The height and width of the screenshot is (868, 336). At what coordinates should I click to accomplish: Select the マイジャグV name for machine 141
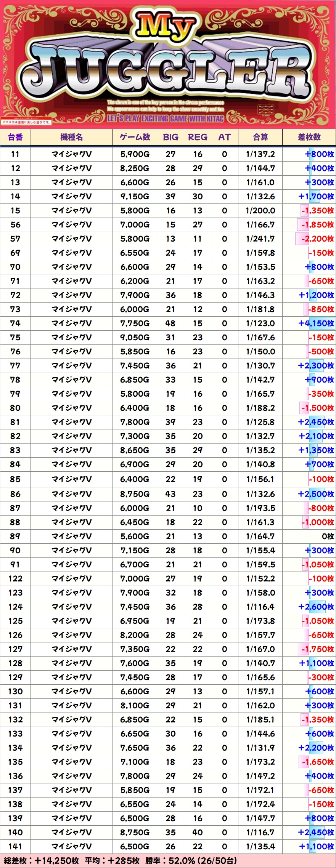click(x=71, y=847)
